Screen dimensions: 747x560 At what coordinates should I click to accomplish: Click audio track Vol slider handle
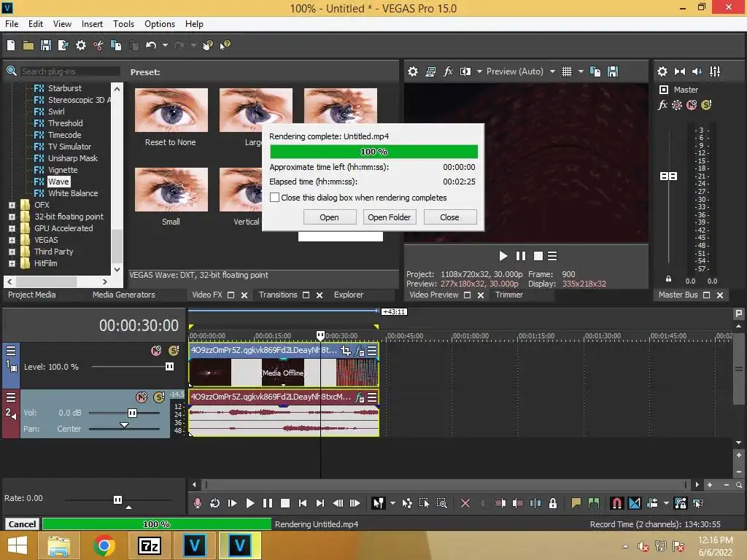point(132,413)
